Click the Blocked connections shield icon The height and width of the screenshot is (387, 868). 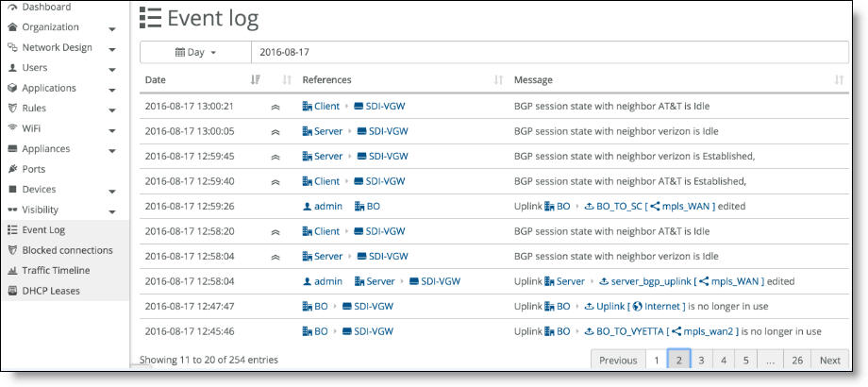(x=12, y=250)
